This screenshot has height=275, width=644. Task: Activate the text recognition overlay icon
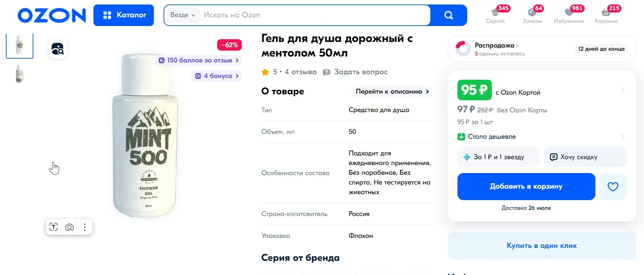tap(53, 227)
